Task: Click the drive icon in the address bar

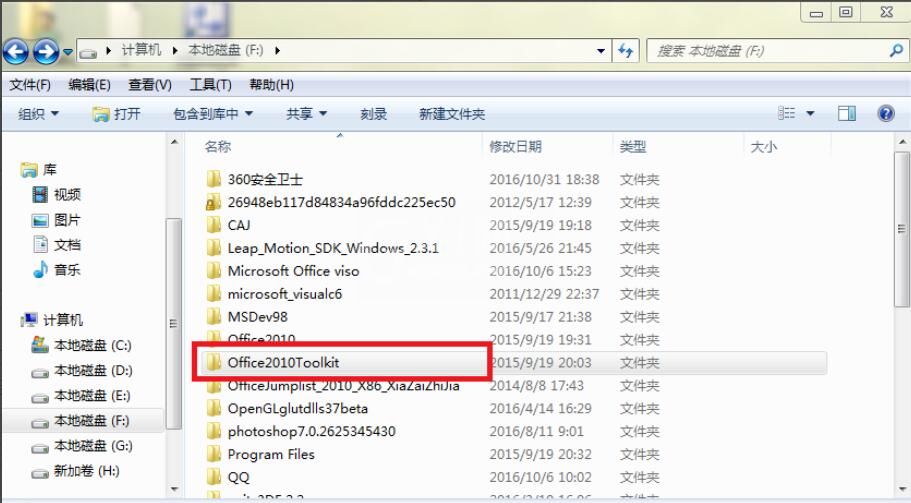Action: (x=88, y=53)
